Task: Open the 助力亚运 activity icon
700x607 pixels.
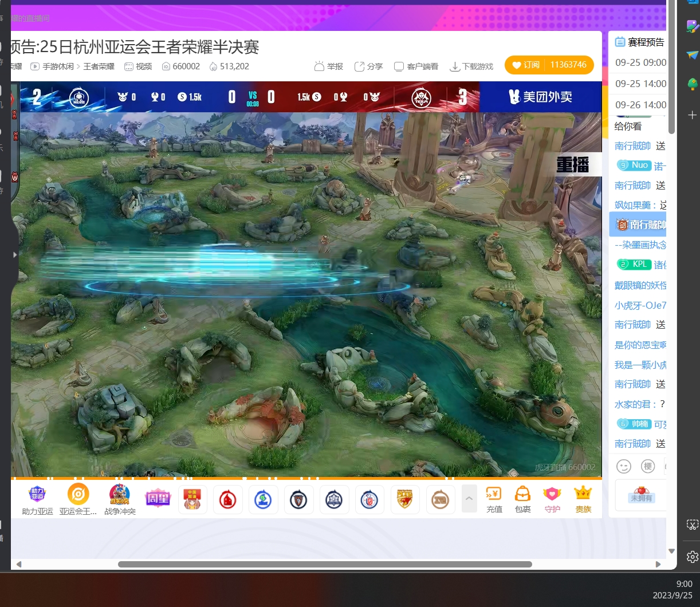Action: point(37,499)
